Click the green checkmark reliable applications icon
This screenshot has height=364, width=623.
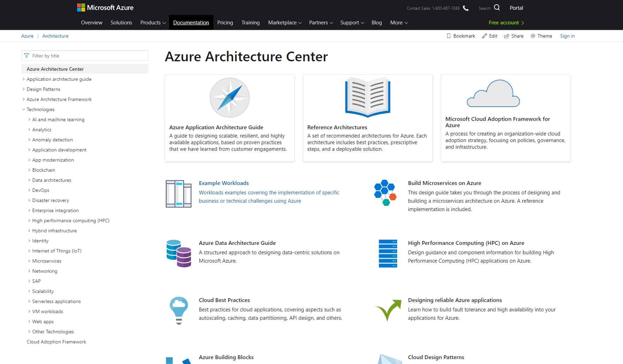pyautogui.click(x=388, y=310)
